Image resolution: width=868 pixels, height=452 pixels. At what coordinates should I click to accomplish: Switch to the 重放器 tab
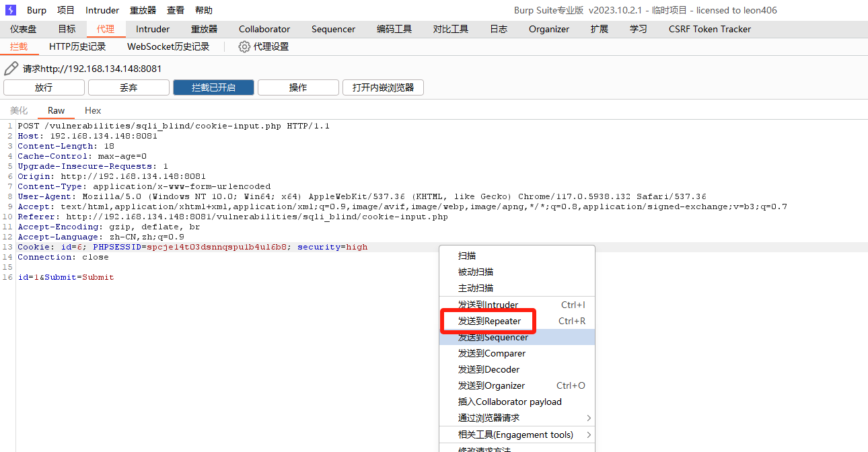205,29
